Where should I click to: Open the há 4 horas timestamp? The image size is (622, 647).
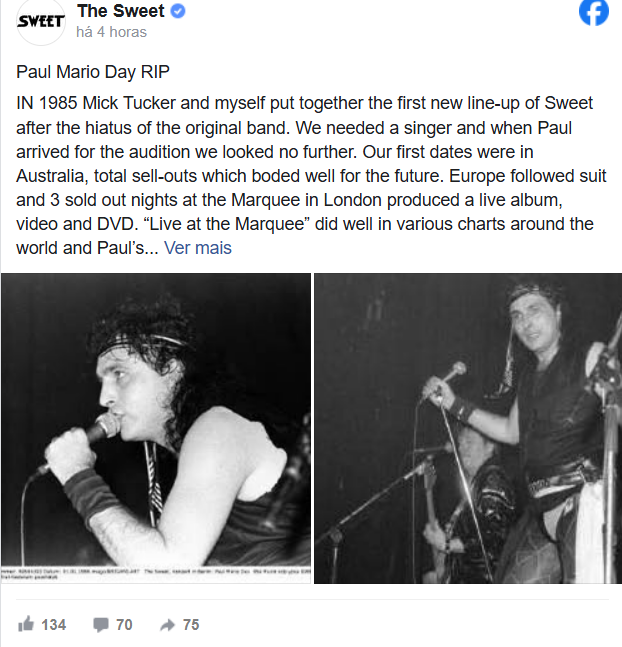(111, 32)
